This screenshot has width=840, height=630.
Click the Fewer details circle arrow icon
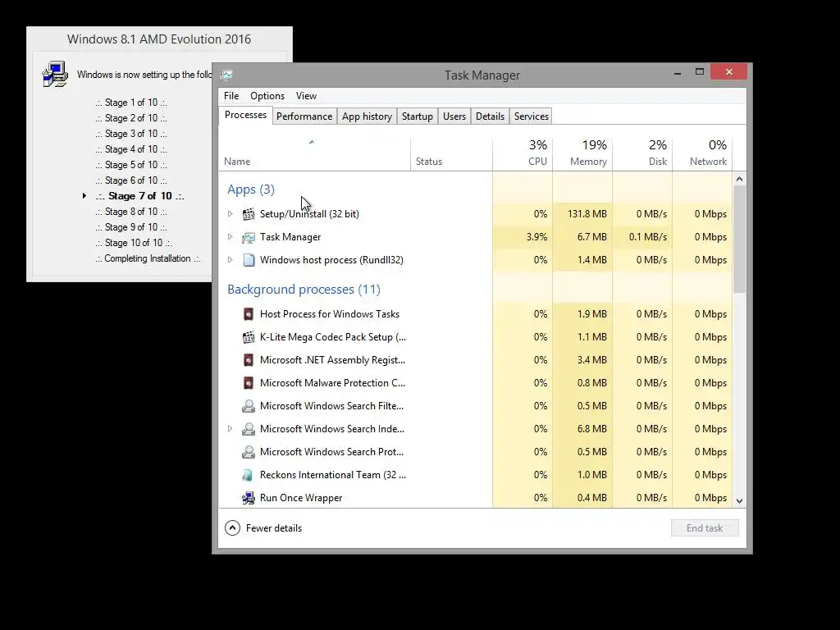[232, 528]
